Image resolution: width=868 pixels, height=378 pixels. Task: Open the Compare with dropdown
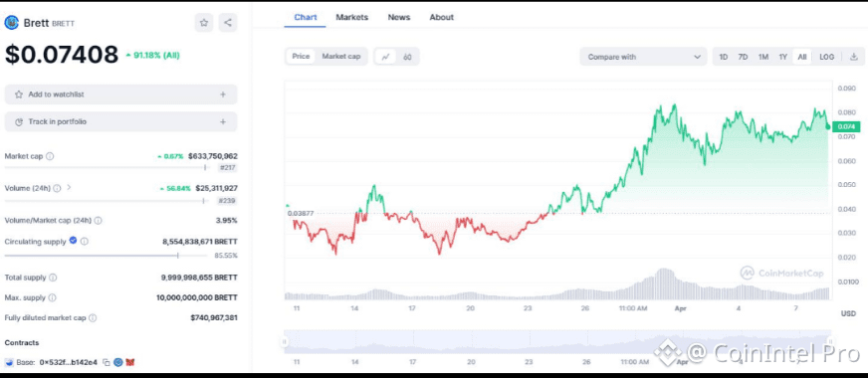(x=643, y=57)
